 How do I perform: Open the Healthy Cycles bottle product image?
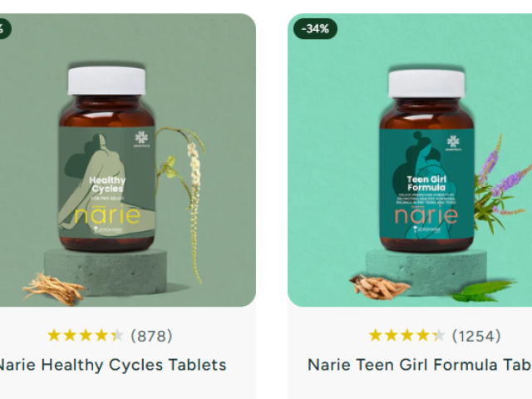[x=127, y=160]
